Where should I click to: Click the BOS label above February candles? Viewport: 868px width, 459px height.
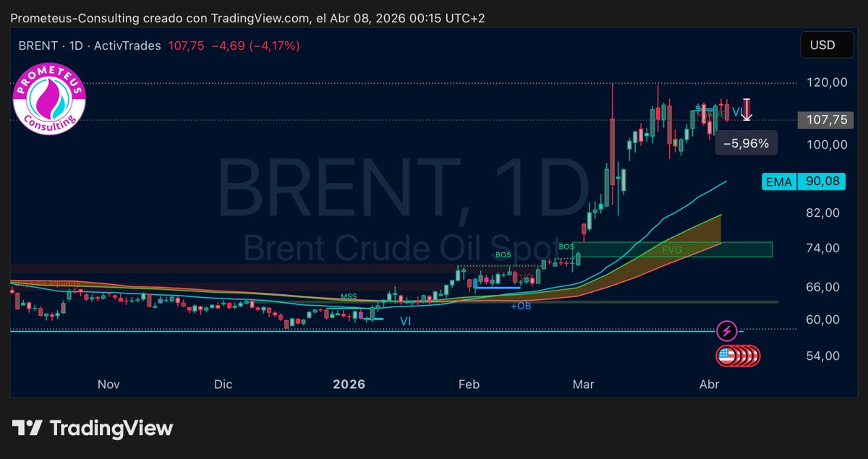click(x=503, y=255)
